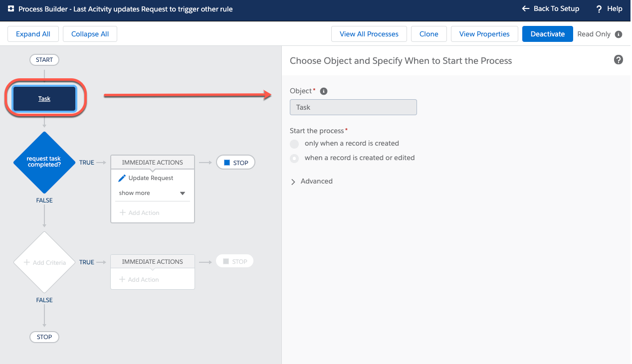Viewport: 632px width, 364px height.
Task: Click the Deactivate button
Action: click(x=547, y=34)
